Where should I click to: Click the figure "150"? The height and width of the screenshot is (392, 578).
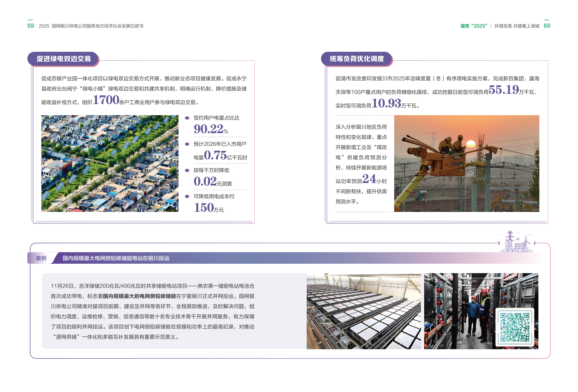[204, 208]
